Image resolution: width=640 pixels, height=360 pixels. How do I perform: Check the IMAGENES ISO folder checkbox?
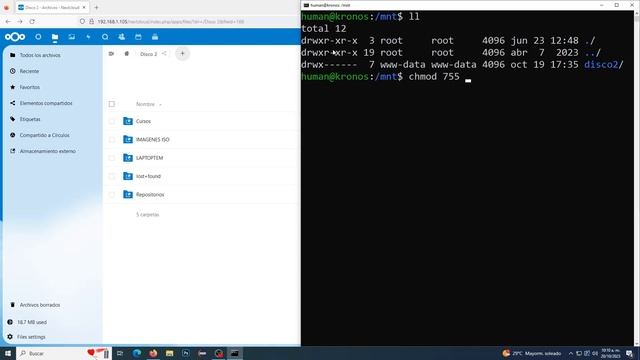point(112,140)
